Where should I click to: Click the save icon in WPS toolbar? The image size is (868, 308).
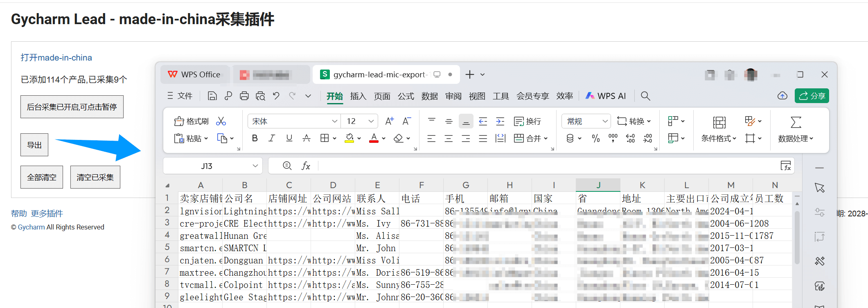212,96
